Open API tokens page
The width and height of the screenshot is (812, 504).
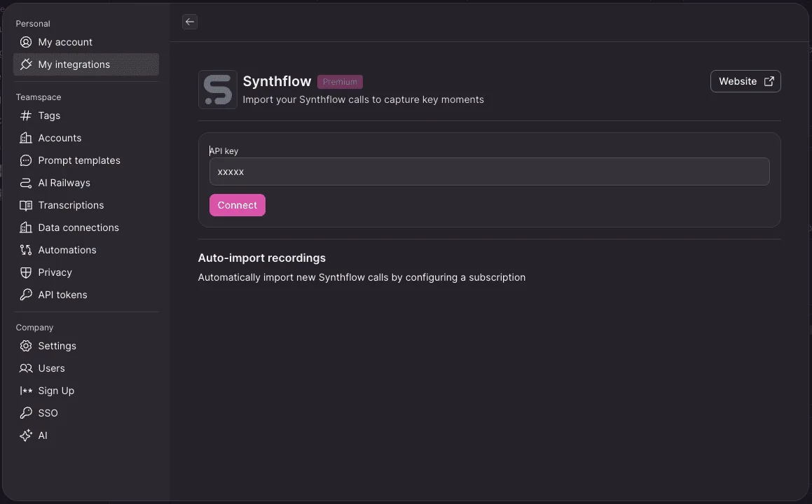pos(86,295)
